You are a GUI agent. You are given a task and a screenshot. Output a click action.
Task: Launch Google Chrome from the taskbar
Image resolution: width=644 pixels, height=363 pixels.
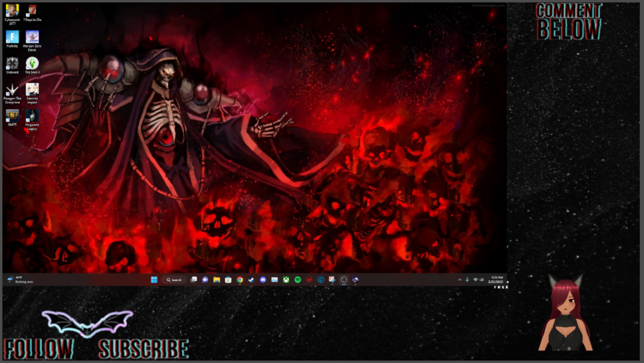(x=240, y=280)
